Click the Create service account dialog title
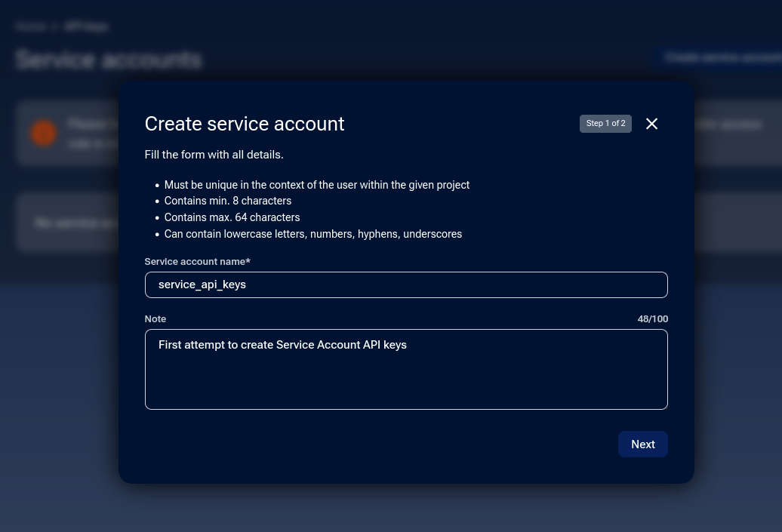Viewport: 782px width, 532px height. tap(245, 123)
